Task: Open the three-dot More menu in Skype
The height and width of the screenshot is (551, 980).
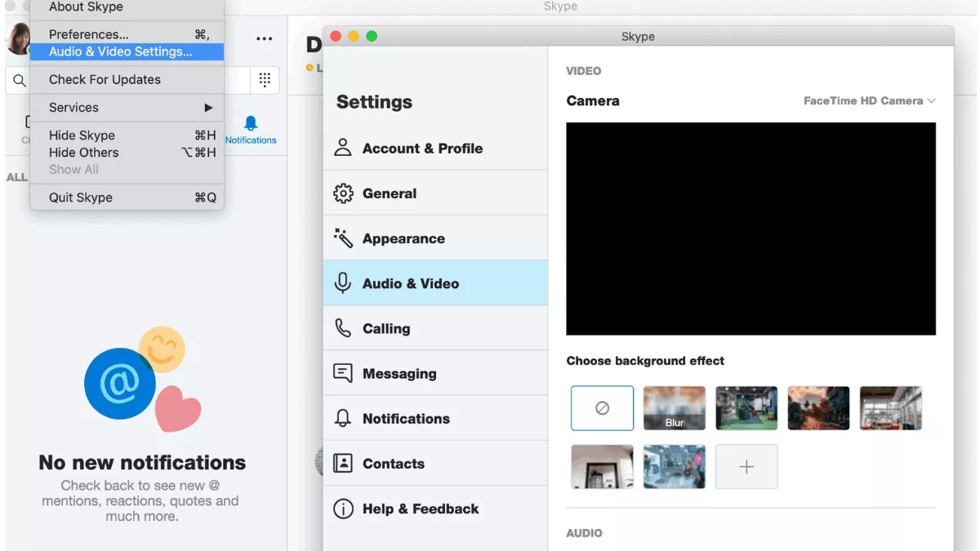Action: click(264, 38)
